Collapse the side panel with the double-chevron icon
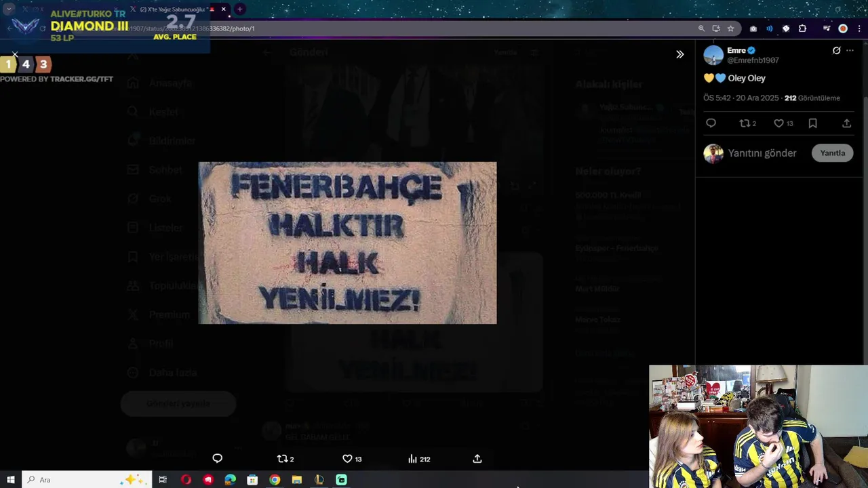The width and height of the screenshot is (868, 488). click(x=679, y=54)
